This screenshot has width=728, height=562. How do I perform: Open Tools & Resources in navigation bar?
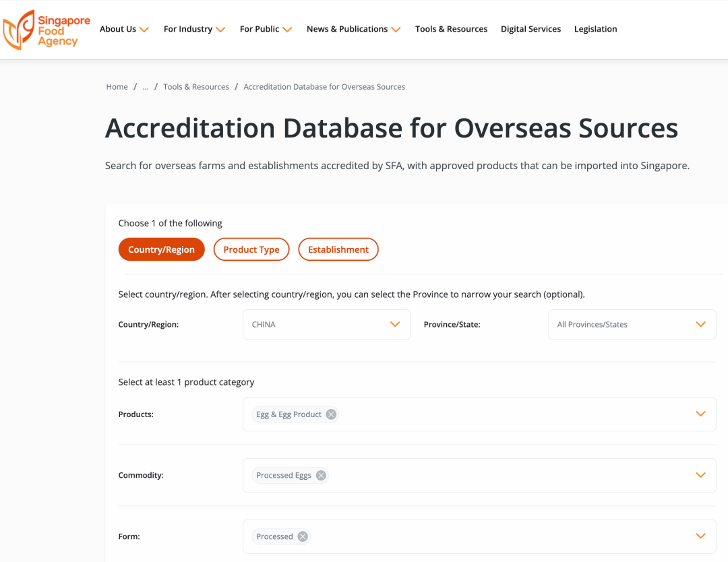point(451,29)
